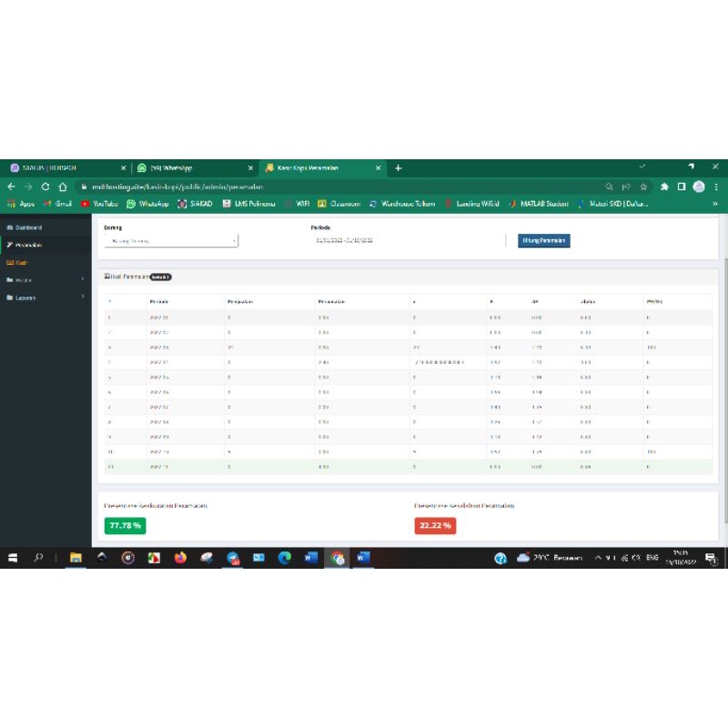Expand the Gudang dropdown selector
The height and width of the screenshot is (728, 728).
click(x=171, y=241)
